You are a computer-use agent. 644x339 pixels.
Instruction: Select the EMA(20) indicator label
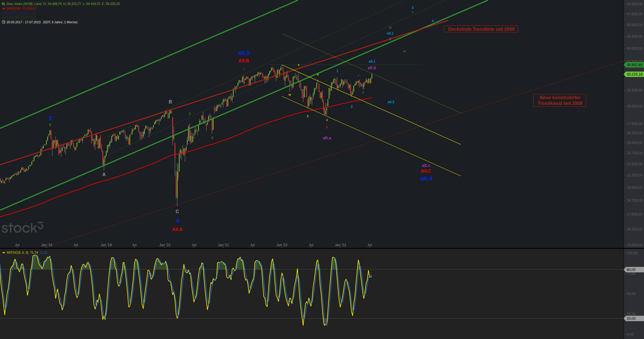[13, 18]
